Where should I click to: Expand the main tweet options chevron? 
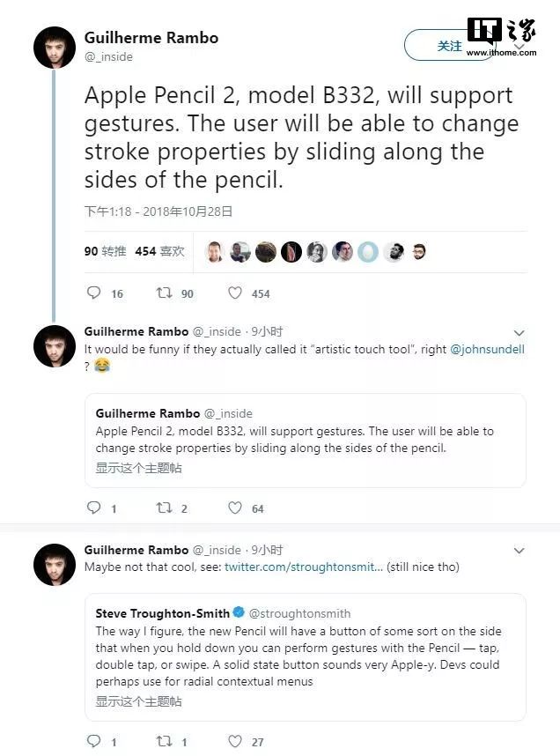click(519, 47)
